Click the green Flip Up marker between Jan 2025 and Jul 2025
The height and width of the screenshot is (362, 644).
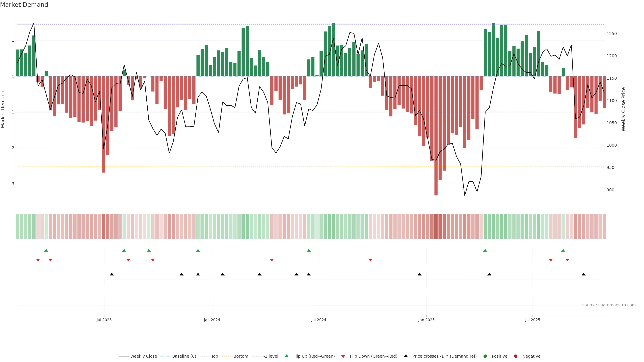pos(485,250)
